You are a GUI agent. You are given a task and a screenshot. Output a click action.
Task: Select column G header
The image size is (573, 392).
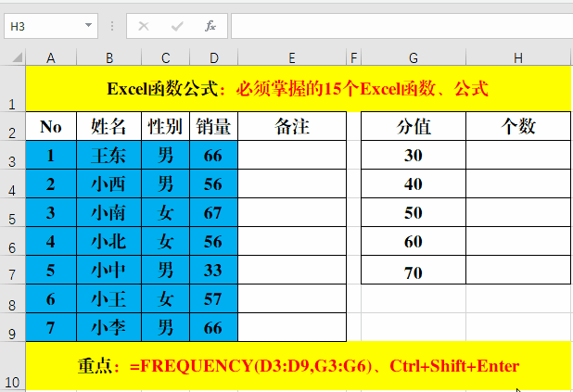(414, 57)
